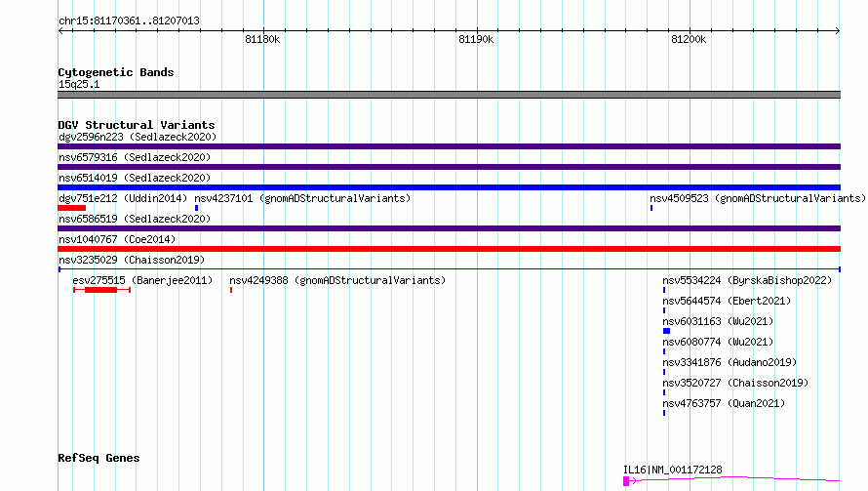Open variant nsv6586519 (Sedlazeck2020) label
Viewport: 868px width, 491px height.
(135, 219)
